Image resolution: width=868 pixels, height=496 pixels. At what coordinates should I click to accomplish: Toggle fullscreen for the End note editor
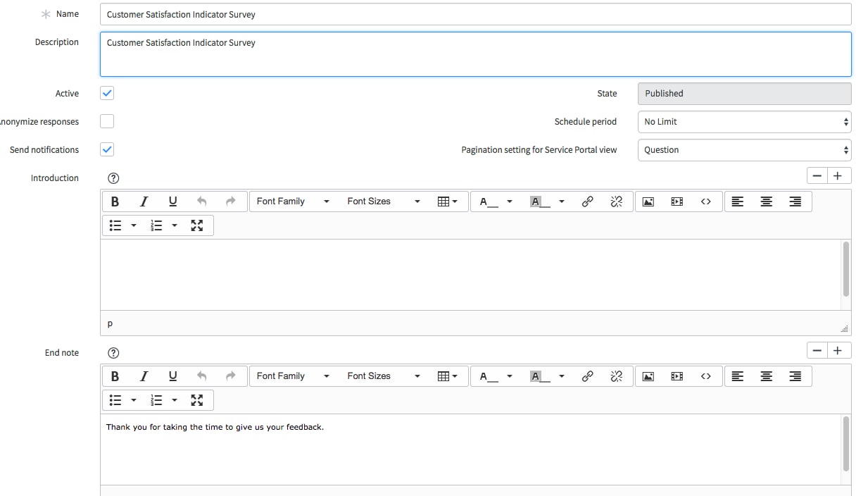pos(197,400)
